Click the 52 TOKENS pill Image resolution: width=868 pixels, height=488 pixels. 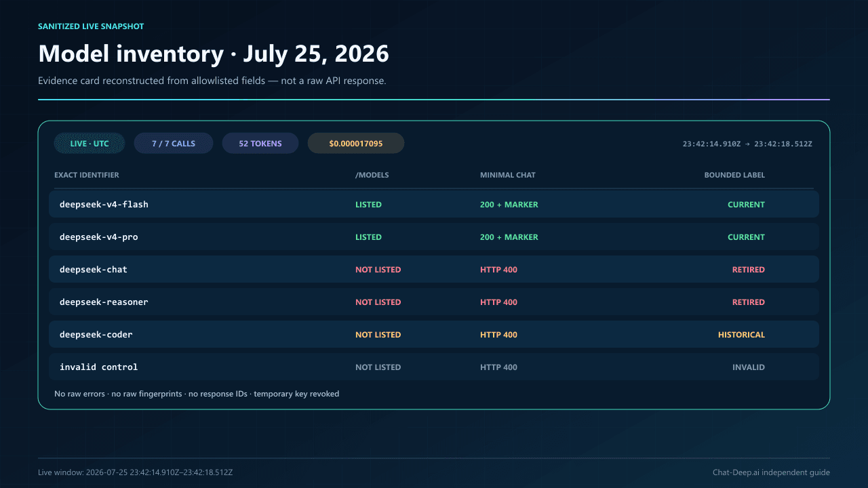[260, 143]
